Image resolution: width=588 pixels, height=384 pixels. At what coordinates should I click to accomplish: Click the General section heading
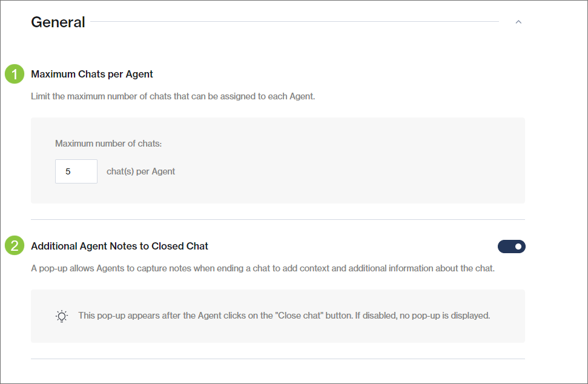(x=58, y=22)
